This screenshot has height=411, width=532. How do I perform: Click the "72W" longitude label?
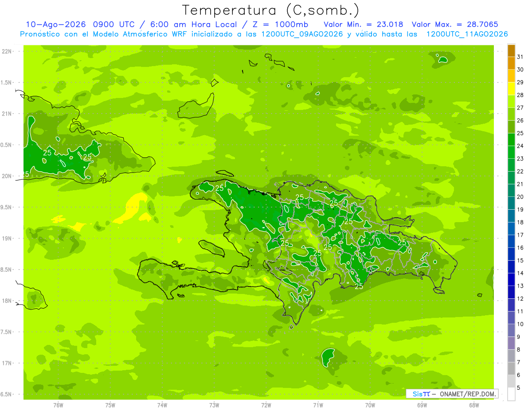click(x=266, y=405)
